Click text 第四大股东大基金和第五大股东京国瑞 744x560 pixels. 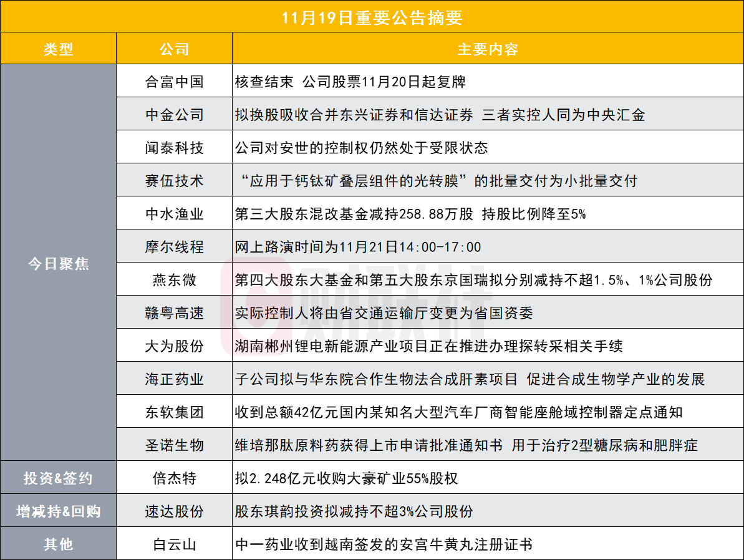coord(362,280)
